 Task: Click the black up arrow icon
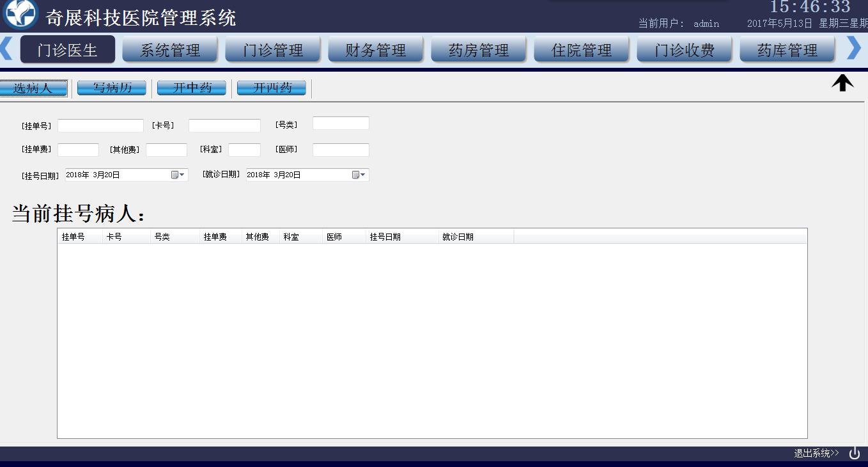click(x=842, y=83)
